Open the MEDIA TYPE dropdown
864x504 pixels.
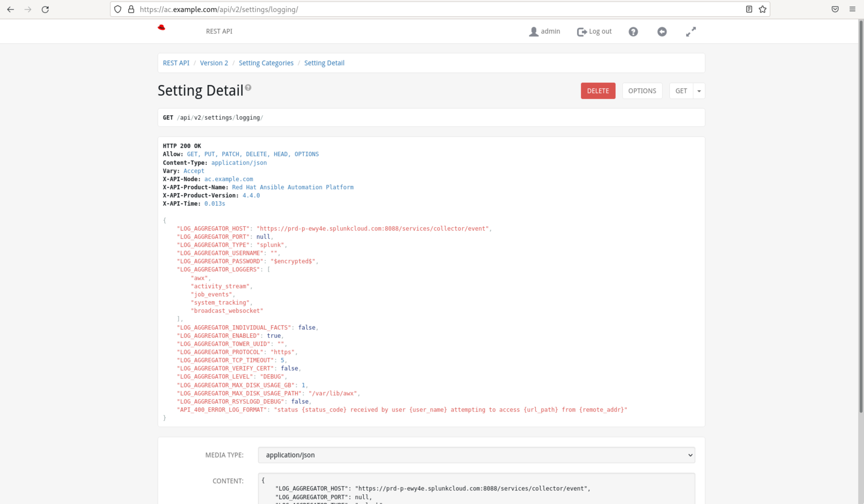[477, 455]
